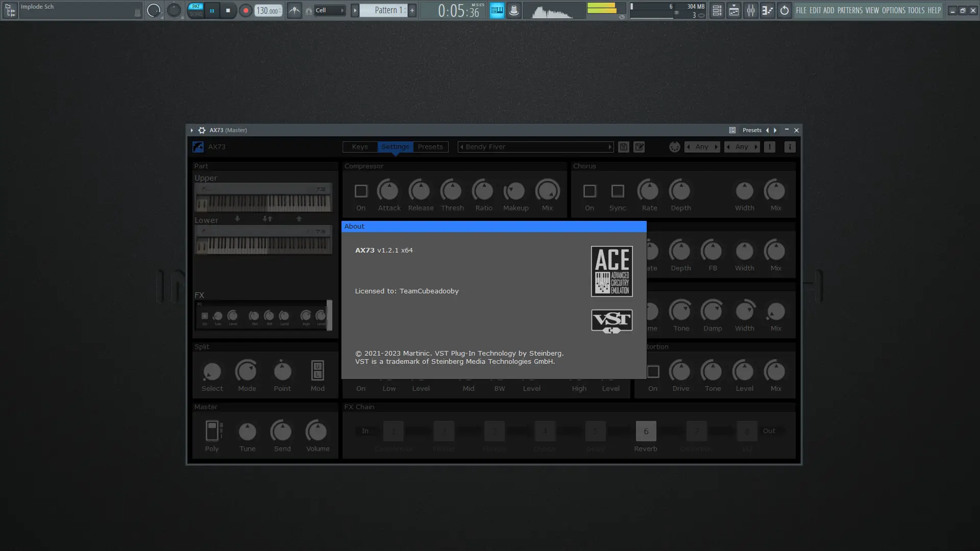980x551 pixels.
Task: Select Reverb slot 6 in FX Chain
Action: [646, 432]
